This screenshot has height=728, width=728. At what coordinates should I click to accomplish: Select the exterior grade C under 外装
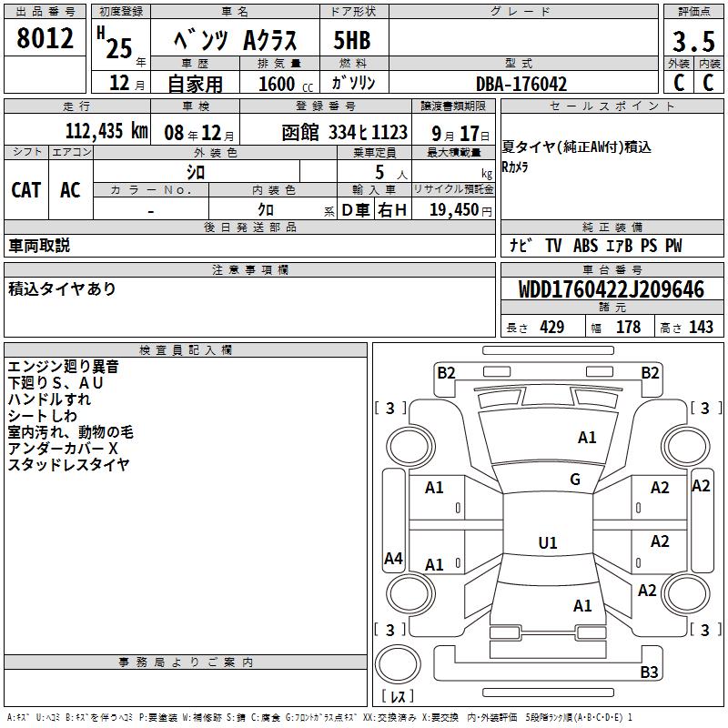(679, 83)
